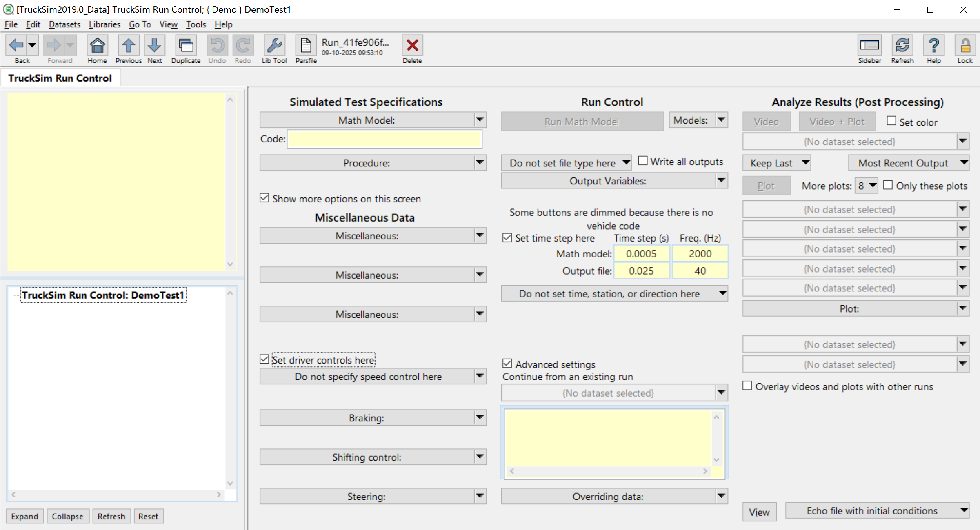Image resolution: width=980 pixels, height=530 pixels.
Task: Click the Run Math Model button
Action: click(582, 121)
